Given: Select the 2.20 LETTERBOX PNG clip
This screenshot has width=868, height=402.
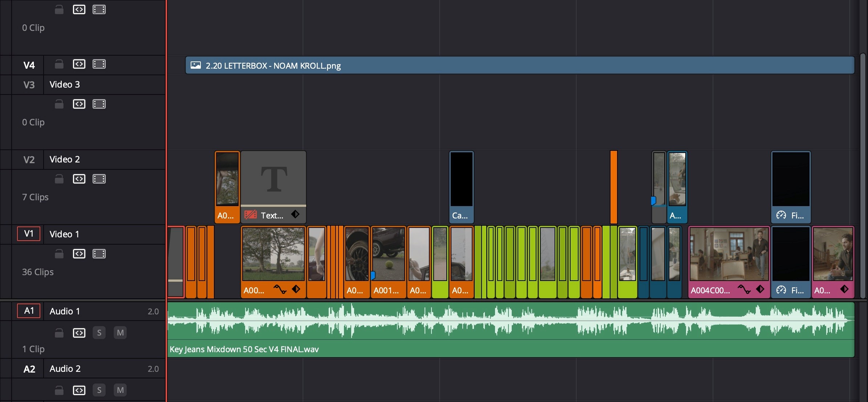Looking at the screenshot, I should point(519,65).
